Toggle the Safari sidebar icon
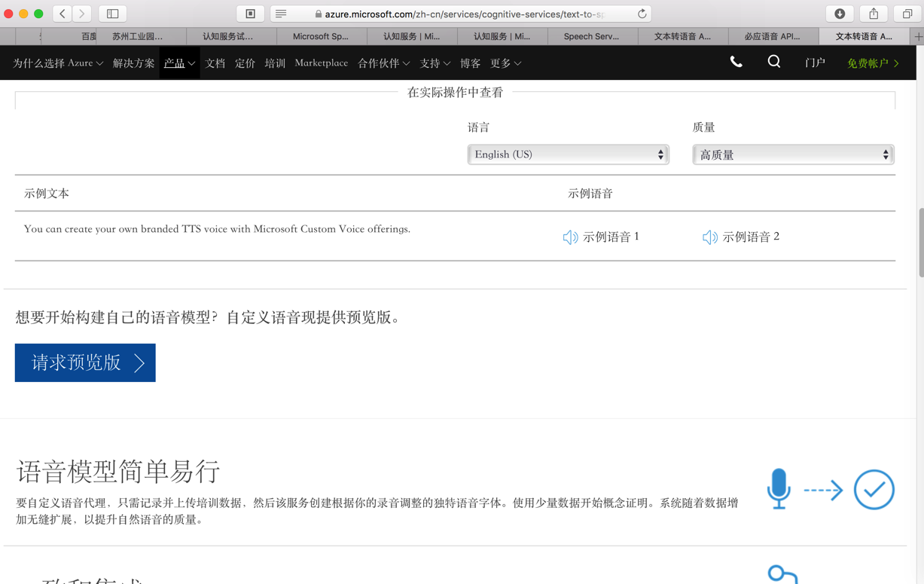The height and width of the screenshot is (584, 924). click(x=112, y=14)
